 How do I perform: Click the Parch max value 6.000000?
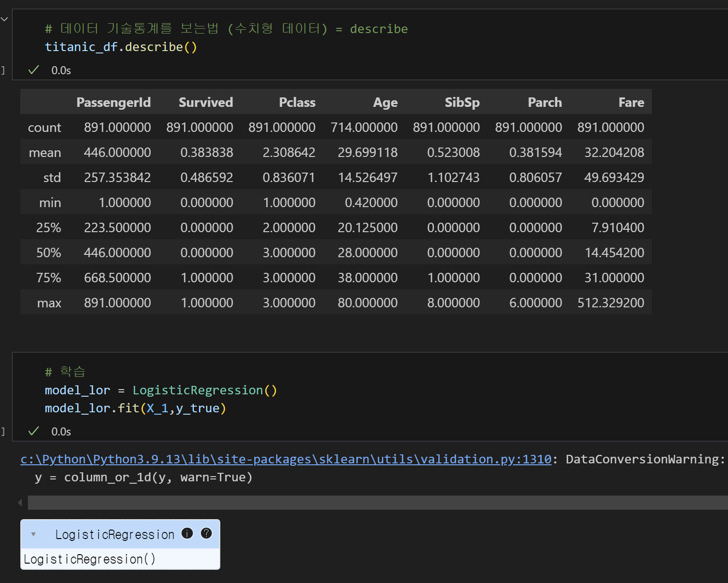click(536, 303)
